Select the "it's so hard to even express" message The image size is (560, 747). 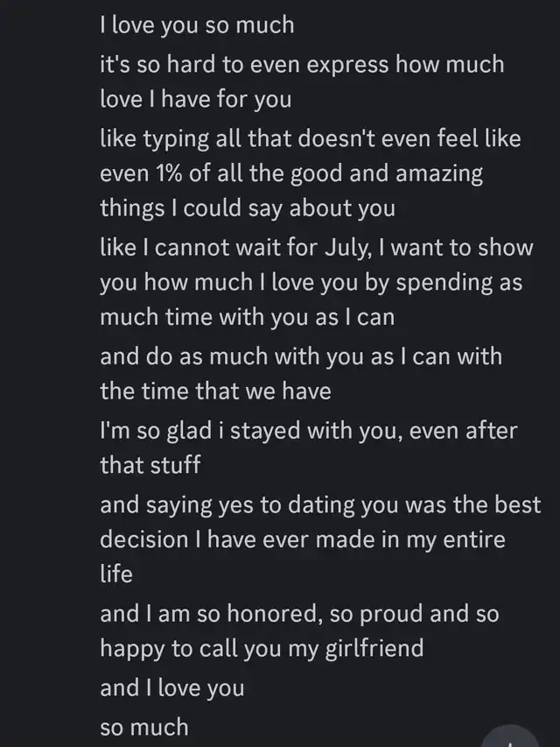302,64
